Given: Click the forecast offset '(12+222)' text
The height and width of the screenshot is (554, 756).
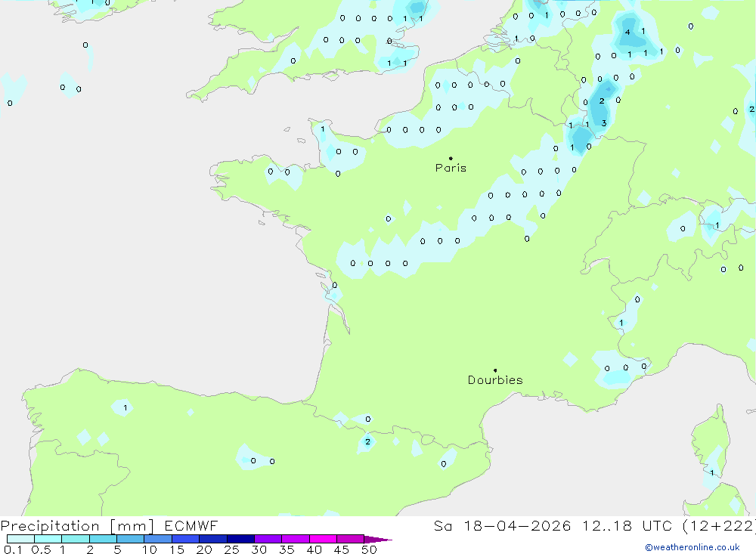Looking at the screenshot, I should (x=719, y=526).
